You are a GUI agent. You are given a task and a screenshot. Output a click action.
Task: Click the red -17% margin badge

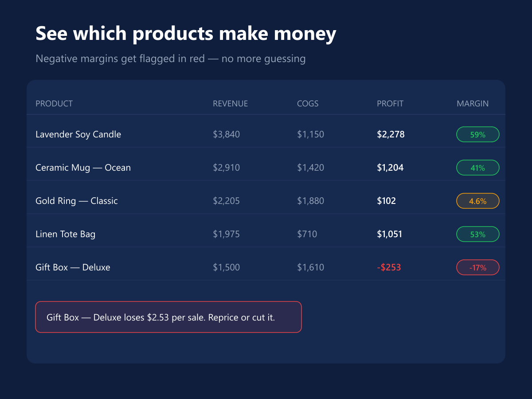coord(478,267)
